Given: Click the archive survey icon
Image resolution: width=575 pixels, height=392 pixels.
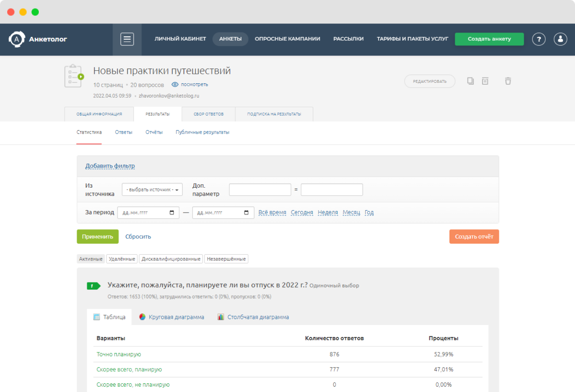Looking at the screenshot, I should [x=485, y=81].
